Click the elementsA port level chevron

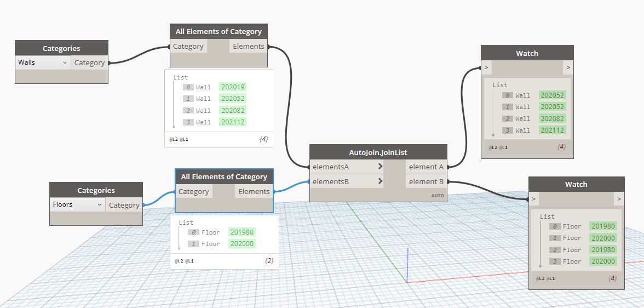click(380, 167)
